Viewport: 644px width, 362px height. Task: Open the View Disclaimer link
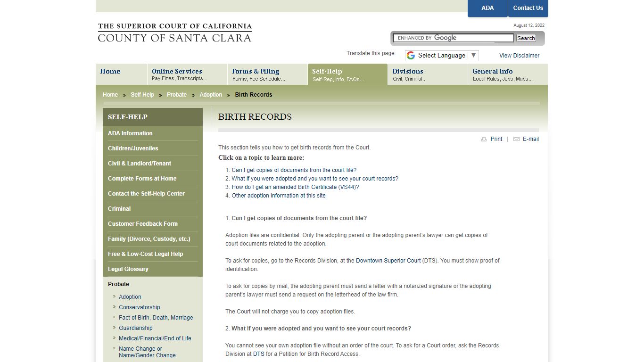point(519,56)
